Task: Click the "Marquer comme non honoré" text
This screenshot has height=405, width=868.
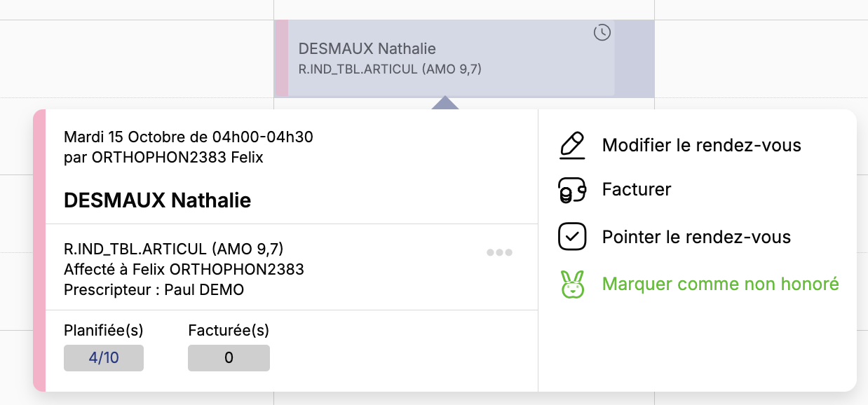Action: [x=720, y=284]
